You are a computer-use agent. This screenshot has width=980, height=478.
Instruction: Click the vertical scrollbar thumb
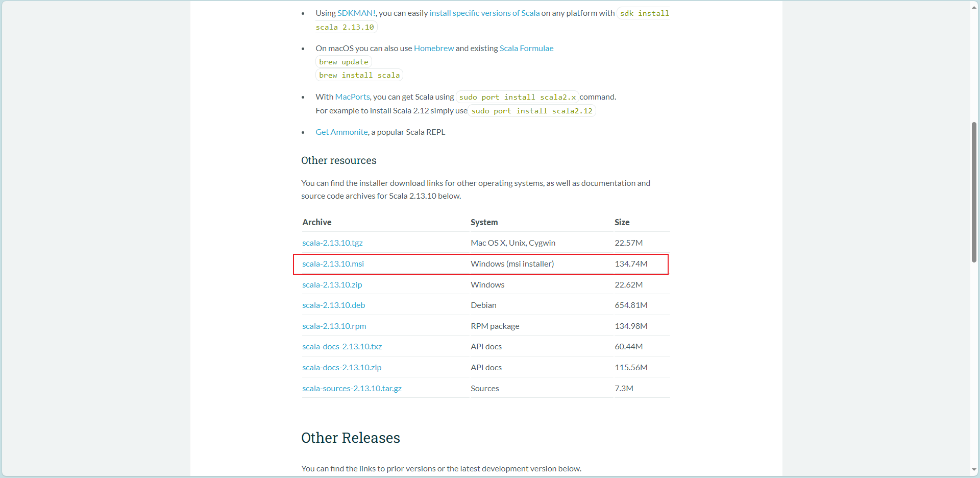974,192
